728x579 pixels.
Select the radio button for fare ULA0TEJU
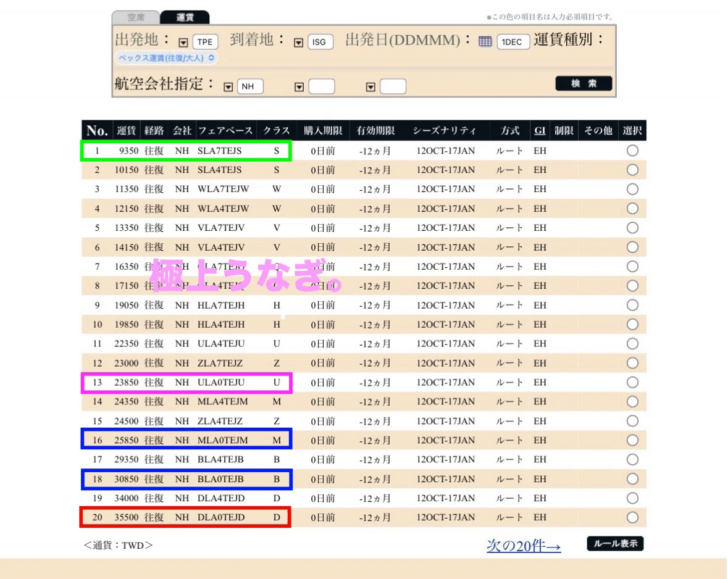[632, 382]
